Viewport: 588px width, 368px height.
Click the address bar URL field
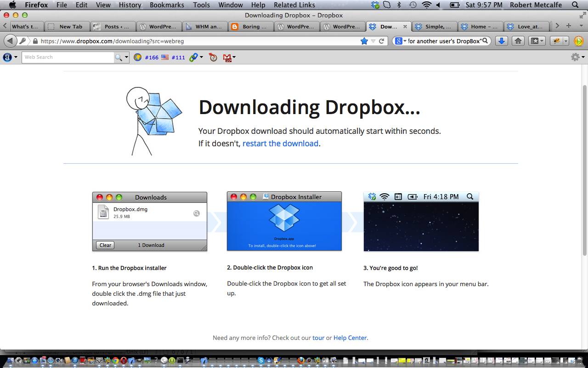click(x=198, y=41)
